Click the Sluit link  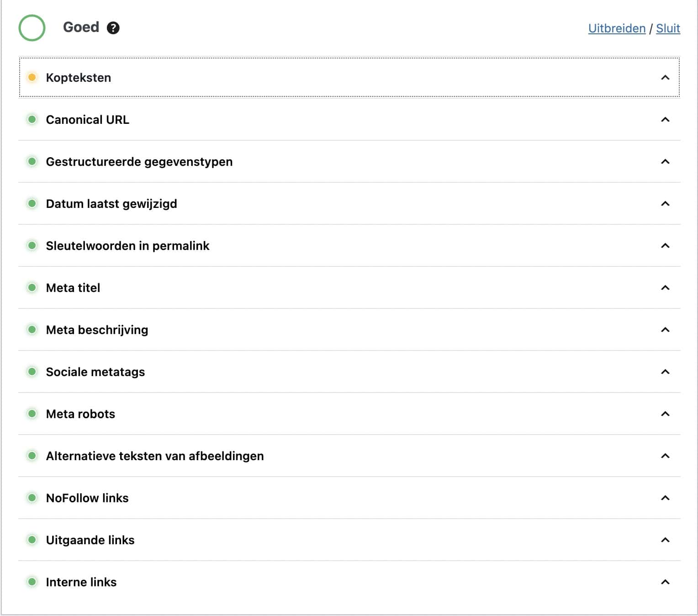point(668,28)
